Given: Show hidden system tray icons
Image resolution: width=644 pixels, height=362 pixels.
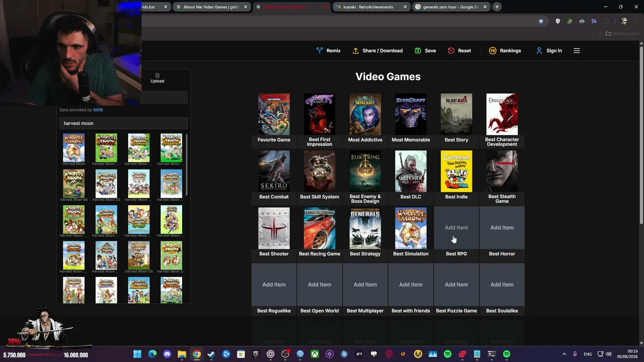Looking at the screenshot, I should [564, 354].
